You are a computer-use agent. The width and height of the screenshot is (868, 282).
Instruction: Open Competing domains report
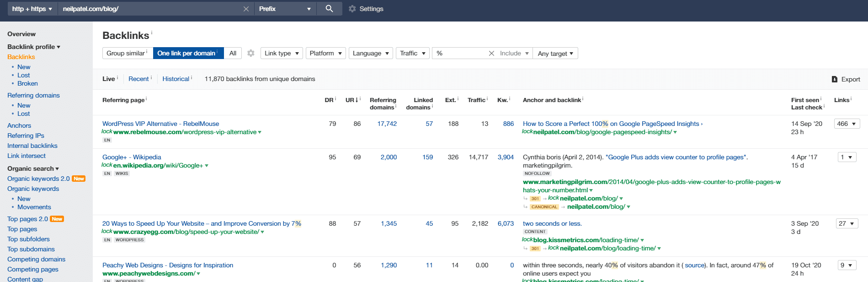tap(36, 259)
